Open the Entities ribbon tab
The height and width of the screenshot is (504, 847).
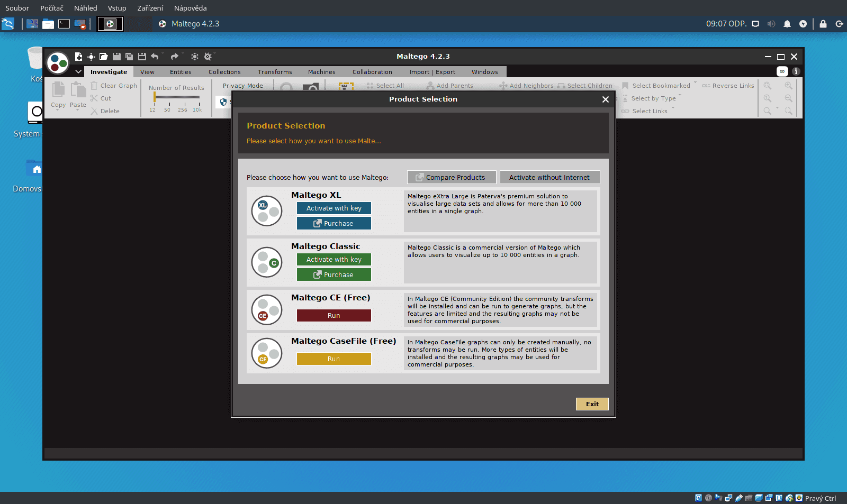coord(181,72)
